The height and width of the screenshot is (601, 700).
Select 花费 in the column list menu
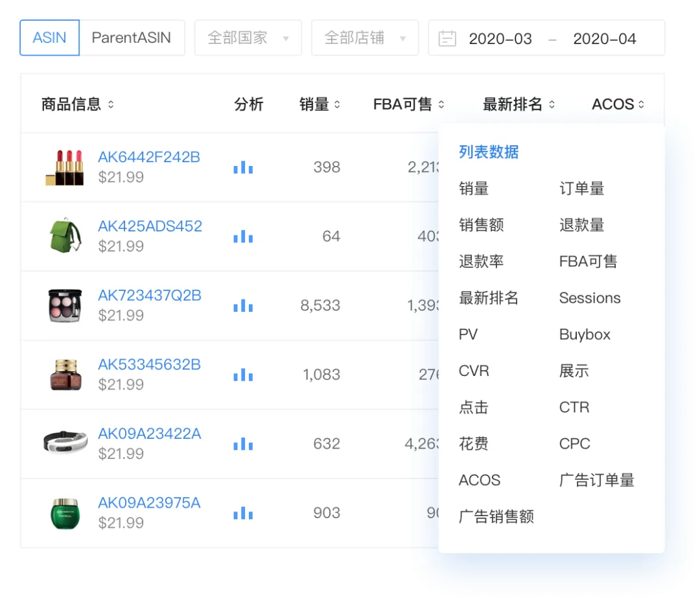[474, 444]
